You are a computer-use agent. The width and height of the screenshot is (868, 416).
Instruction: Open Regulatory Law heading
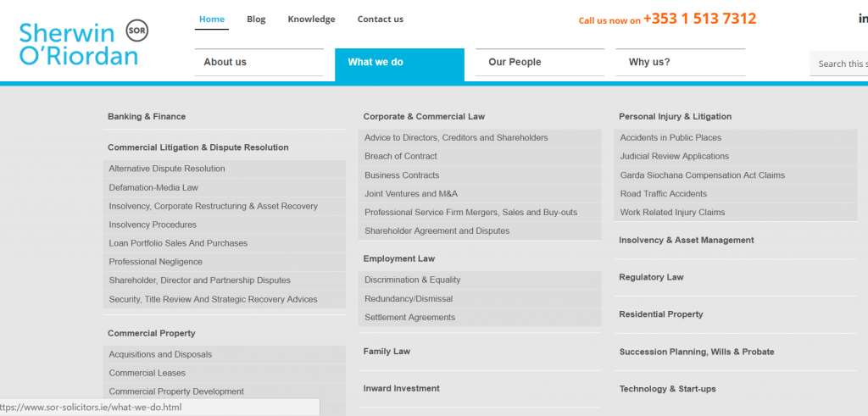(x=652, y=278)
